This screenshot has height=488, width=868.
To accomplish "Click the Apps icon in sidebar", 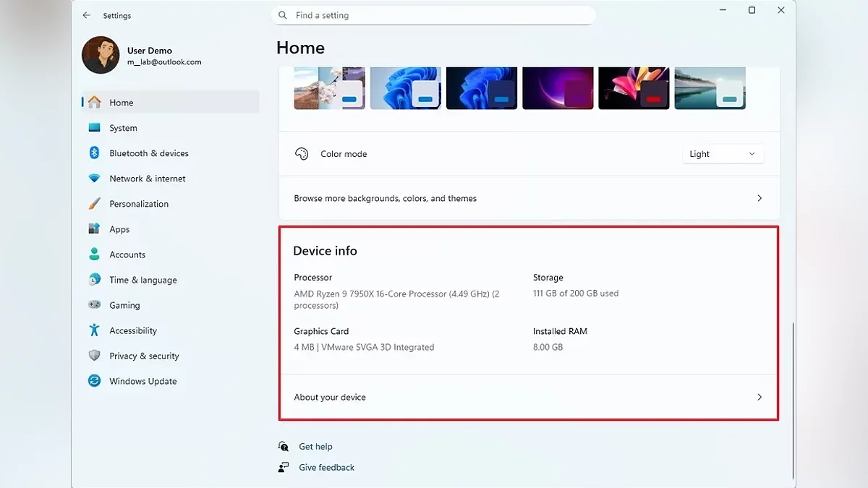I will [x=94, y=229].
